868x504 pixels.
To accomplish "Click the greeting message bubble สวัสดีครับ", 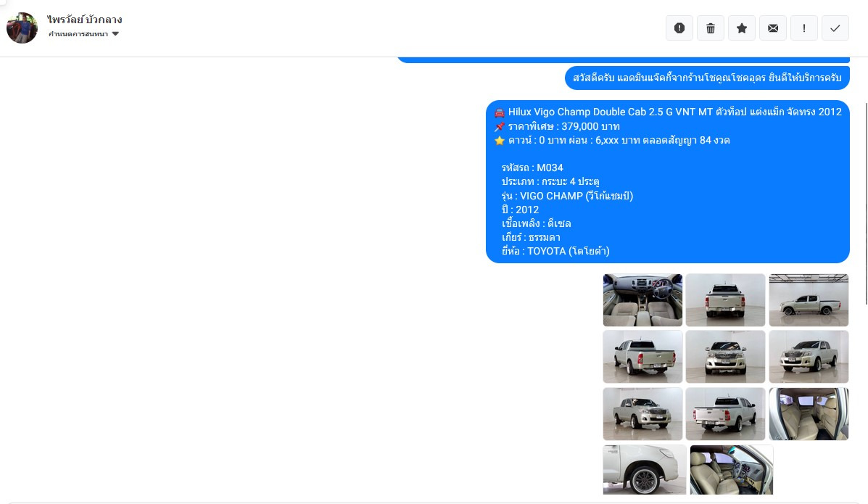I will [707, 78].
